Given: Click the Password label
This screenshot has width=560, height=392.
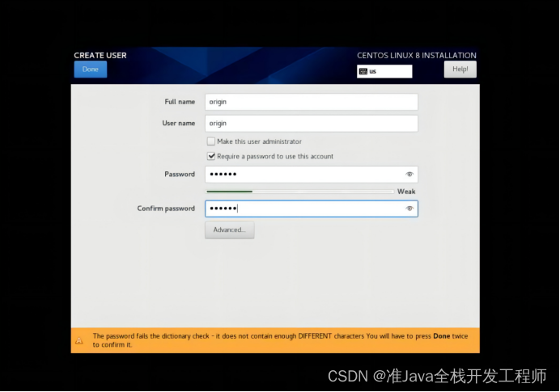Looking at the screenshot, I should pos(180,175).
